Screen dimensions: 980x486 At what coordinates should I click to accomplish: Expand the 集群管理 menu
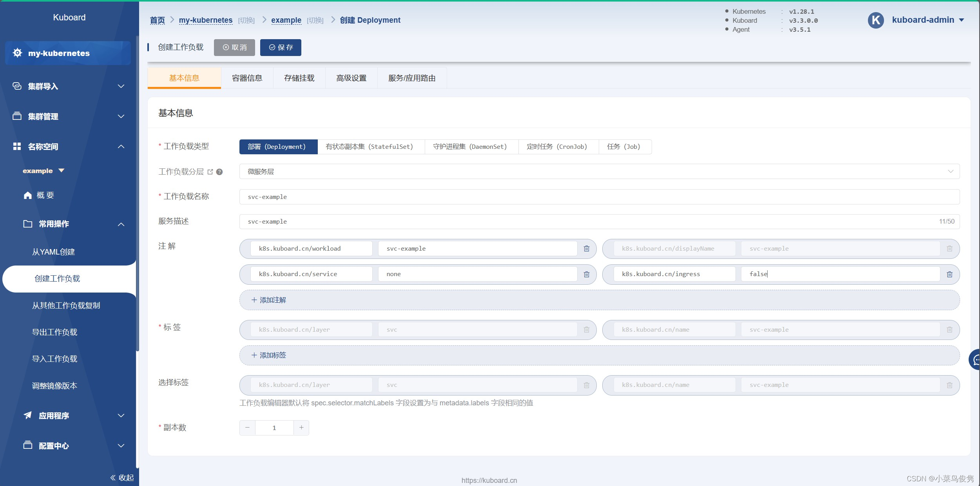[121, 116]
